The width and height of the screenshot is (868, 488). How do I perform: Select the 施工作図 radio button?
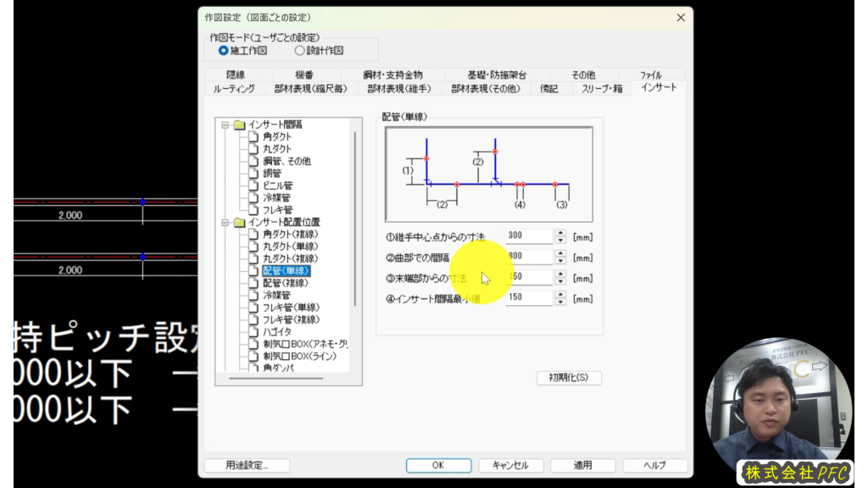(x=224, y=51)
